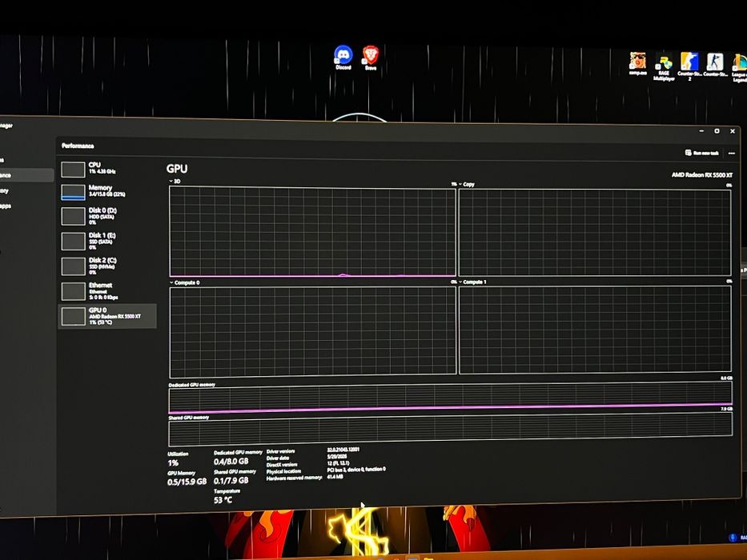Click the Compute 0 graph

coord(312,332)
